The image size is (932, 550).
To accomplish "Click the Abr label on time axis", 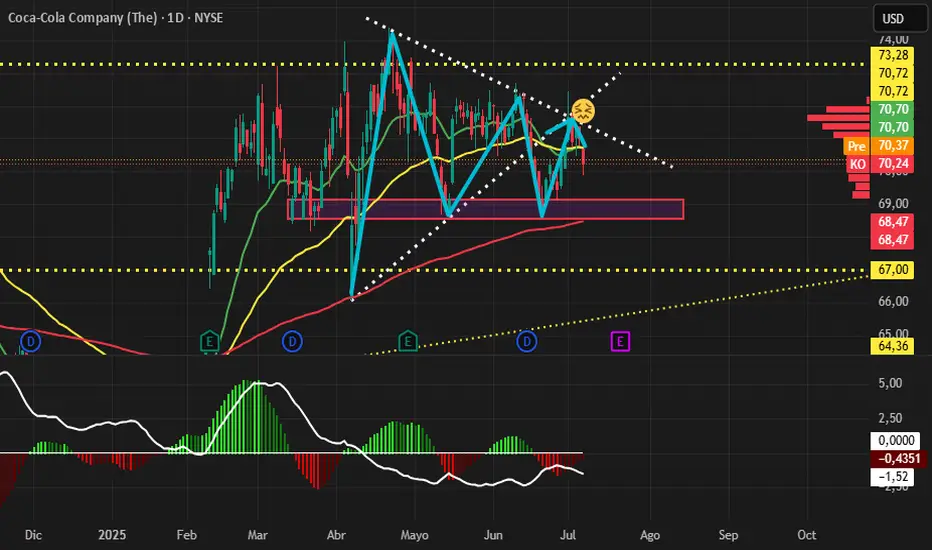I will (x=336, y=535).
